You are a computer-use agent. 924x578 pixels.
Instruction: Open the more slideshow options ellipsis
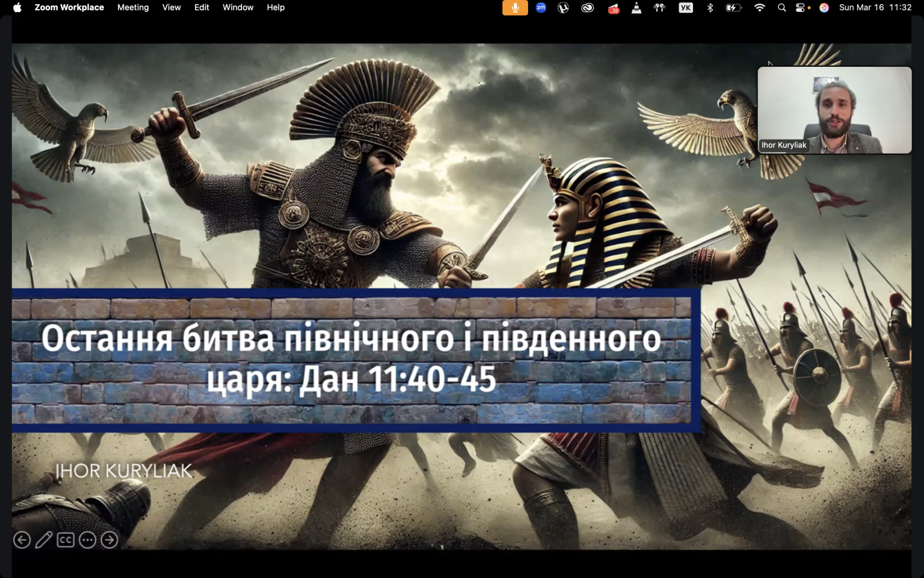click(88, 540)
